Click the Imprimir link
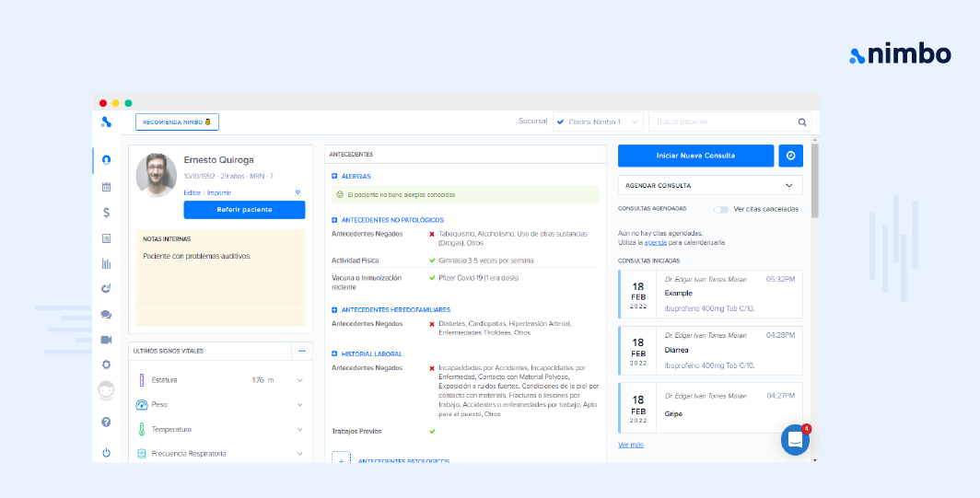Image resolution: width=980 pixels, height=498 pixels. point(219,192)
